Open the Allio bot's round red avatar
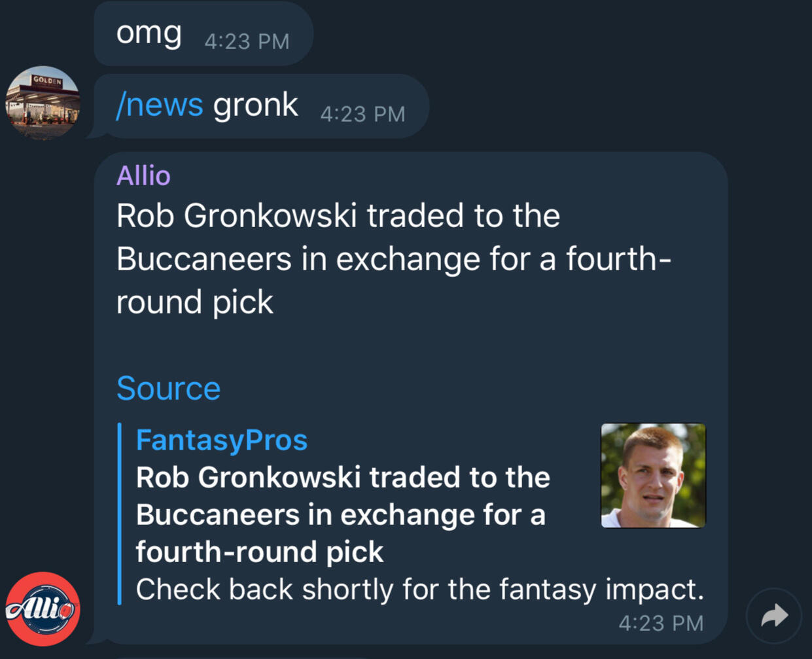 (43, 609)
